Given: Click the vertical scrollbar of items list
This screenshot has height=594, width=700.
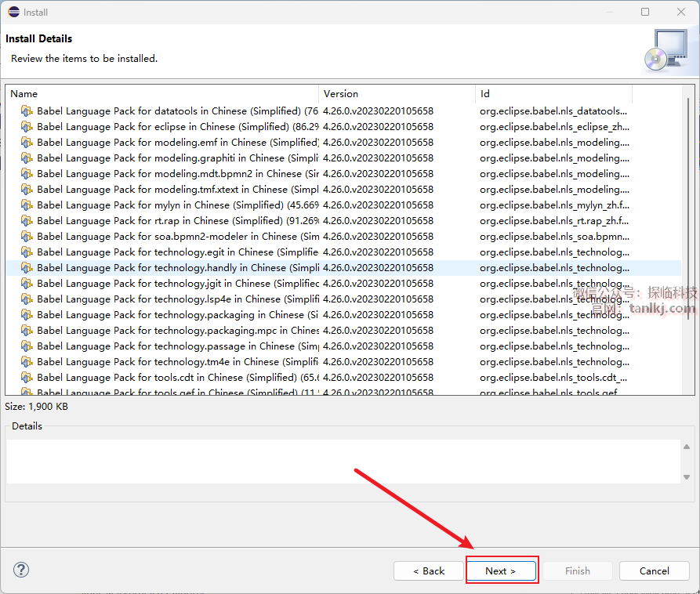Looking at the screenshot, I should (x=687, y=235).
